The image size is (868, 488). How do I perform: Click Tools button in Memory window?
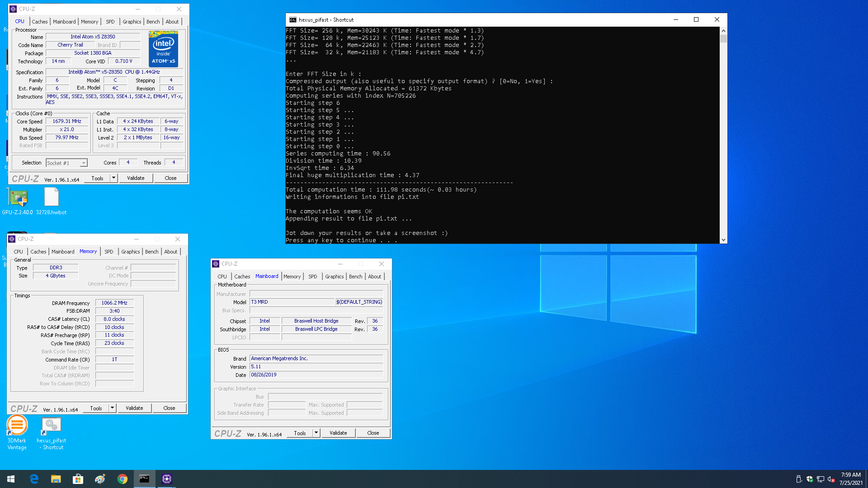96,408
